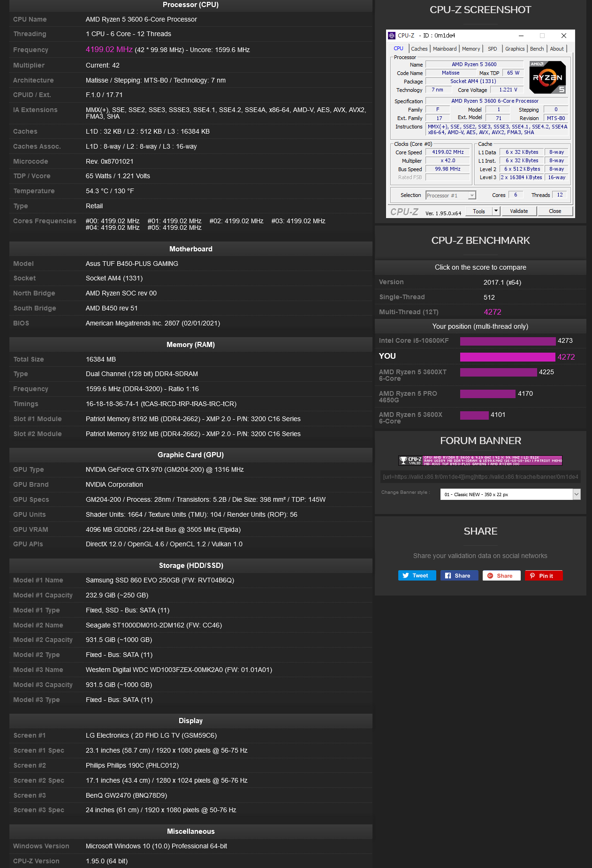Click '16-18-18-36-74-1' memory timings value
Viewport: 592px width, 868px height.
coord(161,404)
